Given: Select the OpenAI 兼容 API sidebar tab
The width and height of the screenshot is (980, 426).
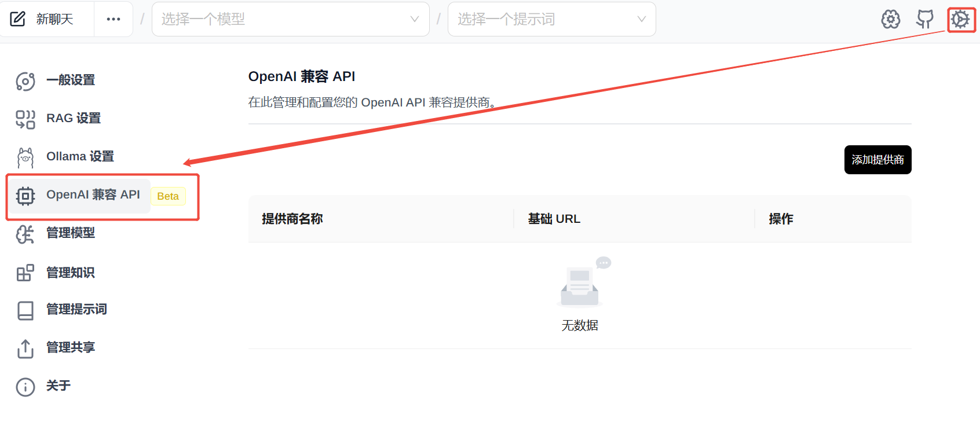Looking at the screenshot, I should [x=93, y=195].
